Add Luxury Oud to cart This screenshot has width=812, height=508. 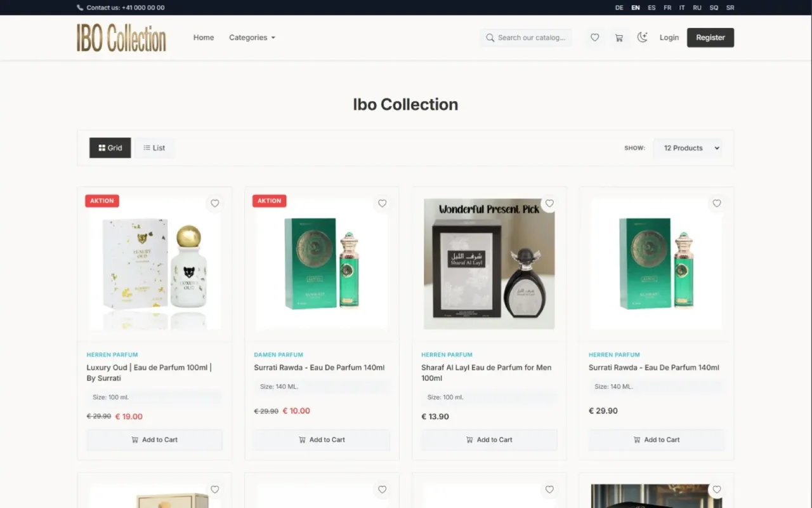154,439
